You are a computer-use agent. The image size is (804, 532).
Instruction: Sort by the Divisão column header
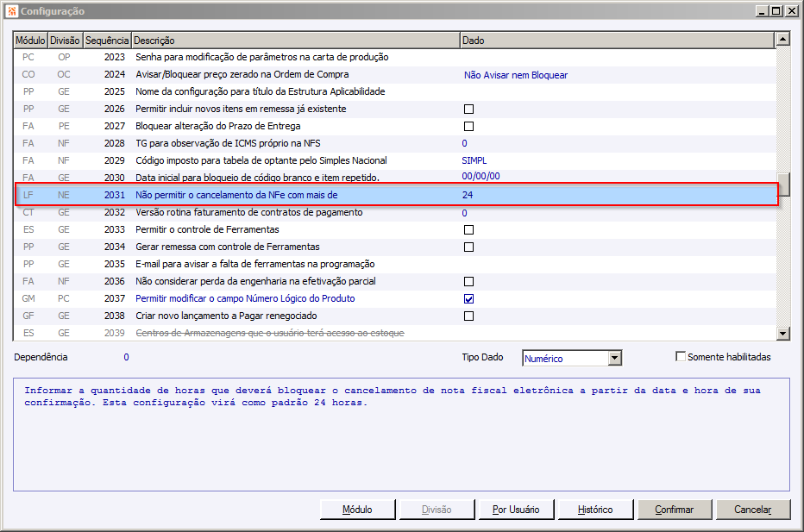click(x=65, y=40)
